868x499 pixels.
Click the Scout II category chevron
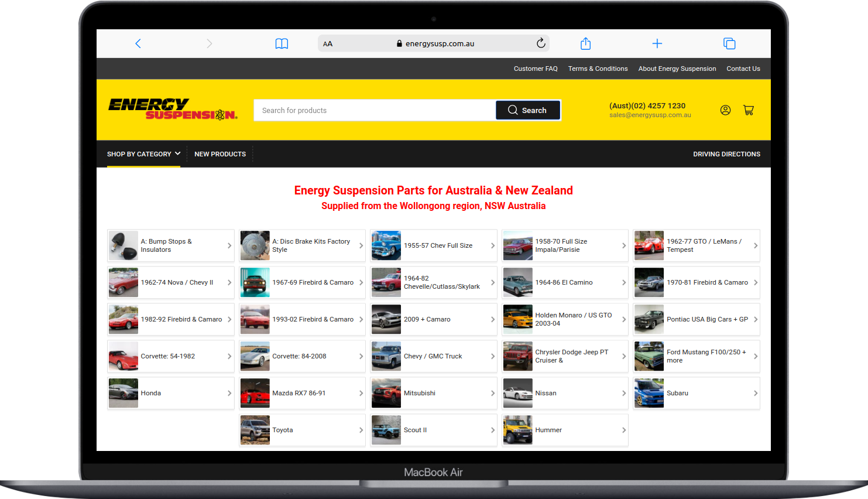(493, 430)
